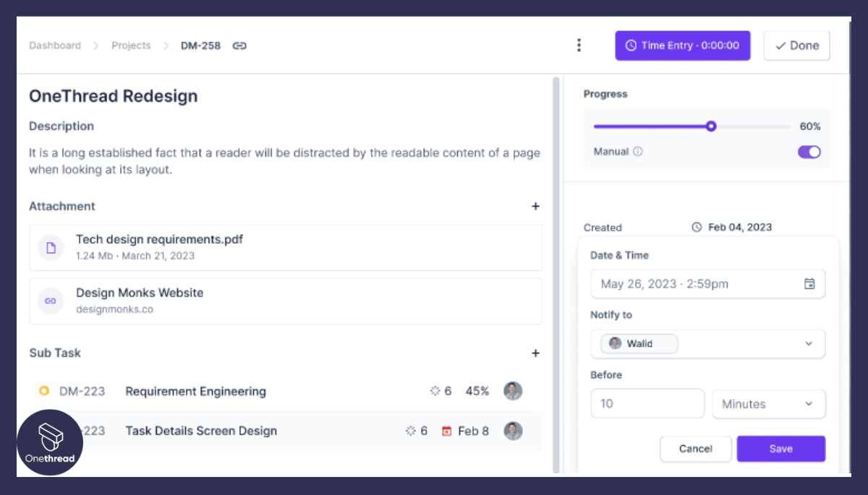
Task: Click the yellow status icon beside DM-223
Action: click(x=43, y=390)
